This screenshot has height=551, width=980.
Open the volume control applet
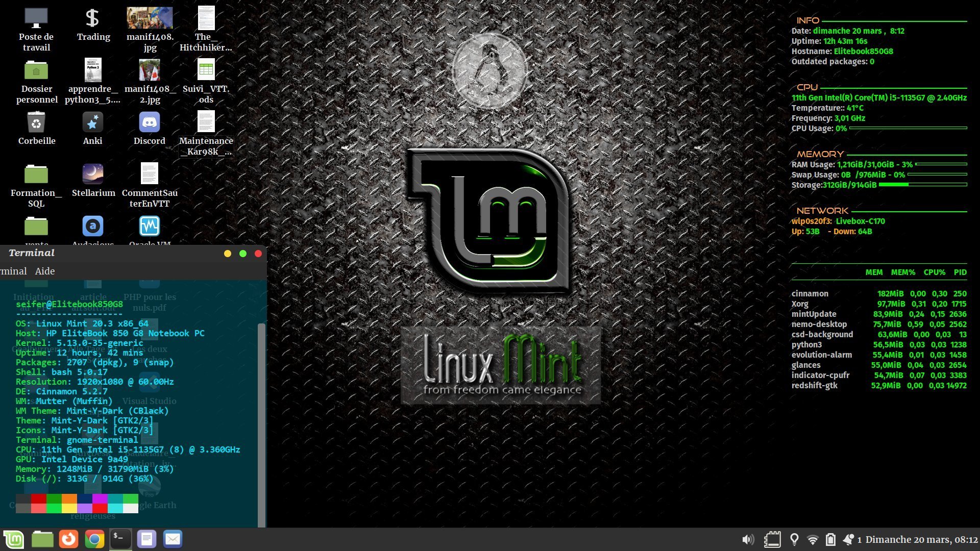(748, 539)
